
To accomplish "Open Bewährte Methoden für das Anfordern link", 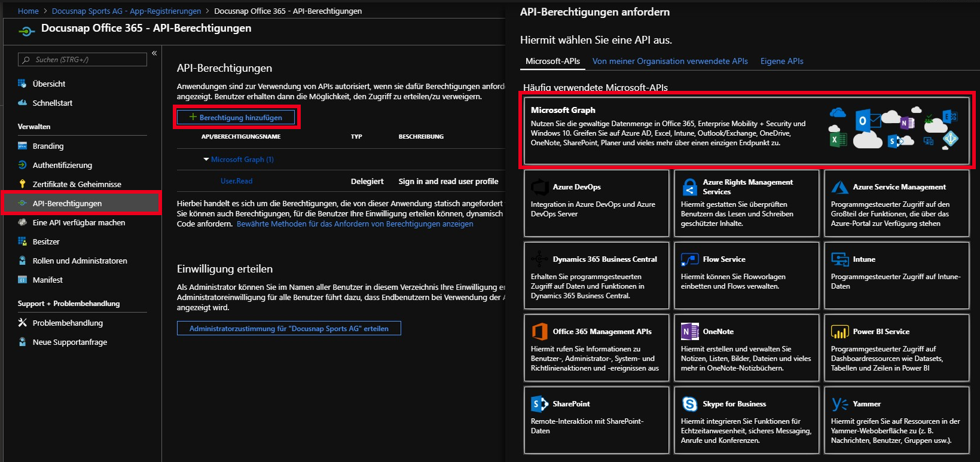I will (355, 224).
